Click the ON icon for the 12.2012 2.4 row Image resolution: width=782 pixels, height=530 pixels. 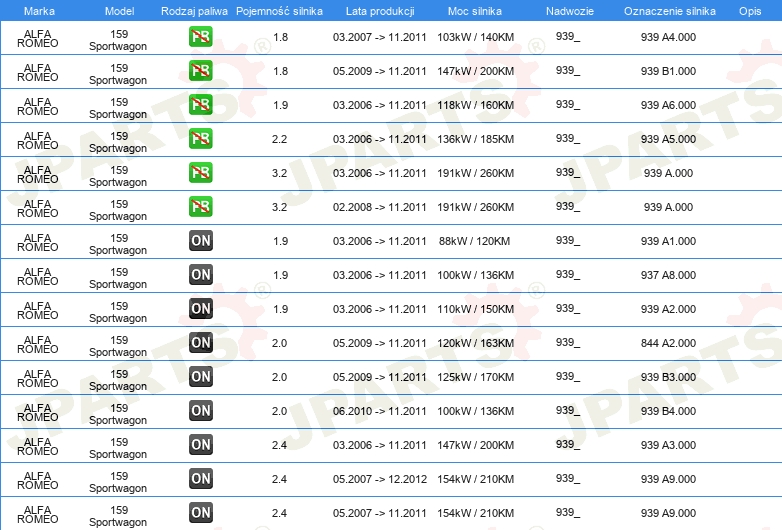coord(200,479)
